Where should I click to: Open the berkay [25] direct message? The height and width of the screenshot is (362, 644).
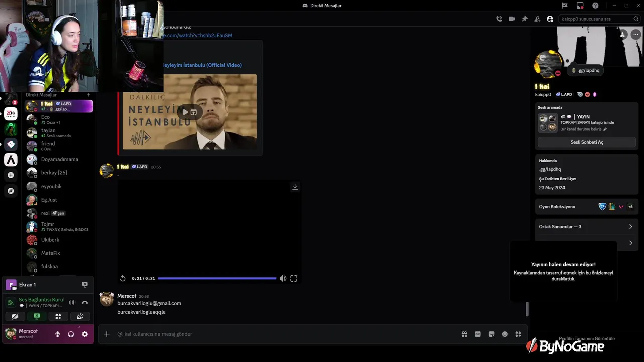(59, 173)
